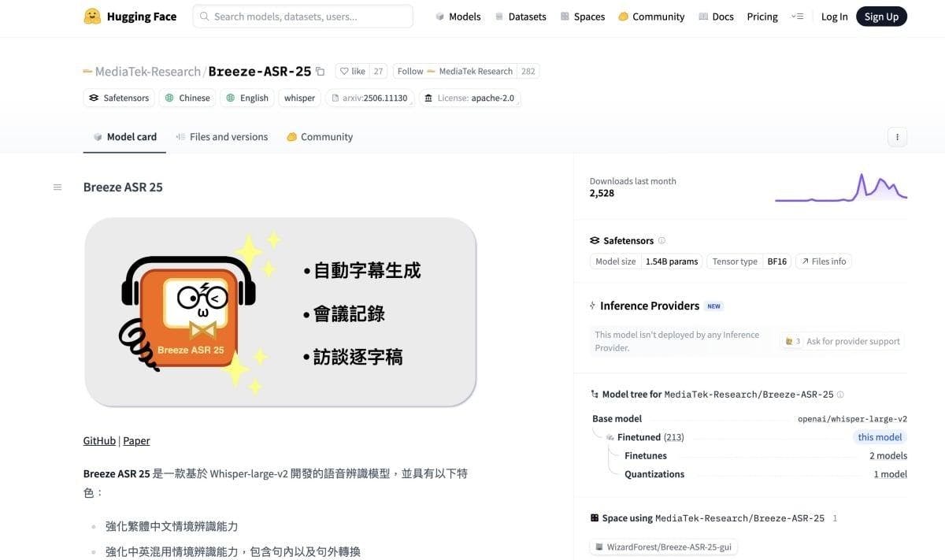Open the model Community tab
This screenshot has width=945, height=560.
pyautogui.click(x=319, y=137)
